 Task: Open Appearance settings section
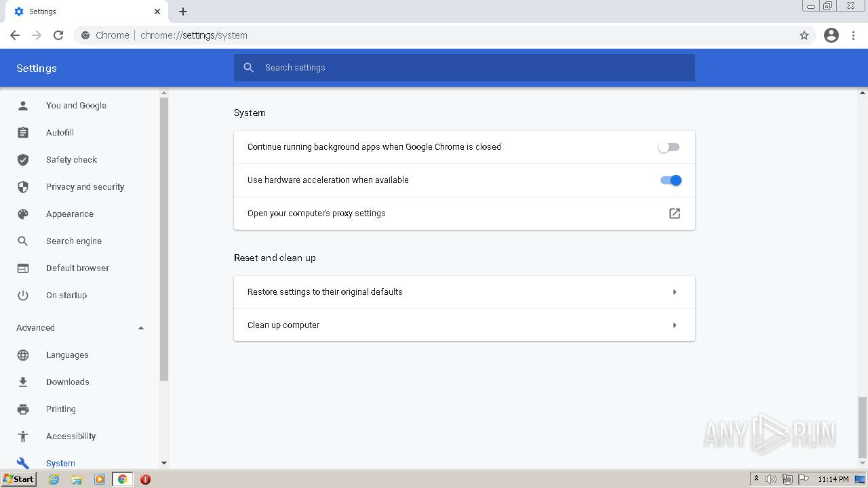70,214
